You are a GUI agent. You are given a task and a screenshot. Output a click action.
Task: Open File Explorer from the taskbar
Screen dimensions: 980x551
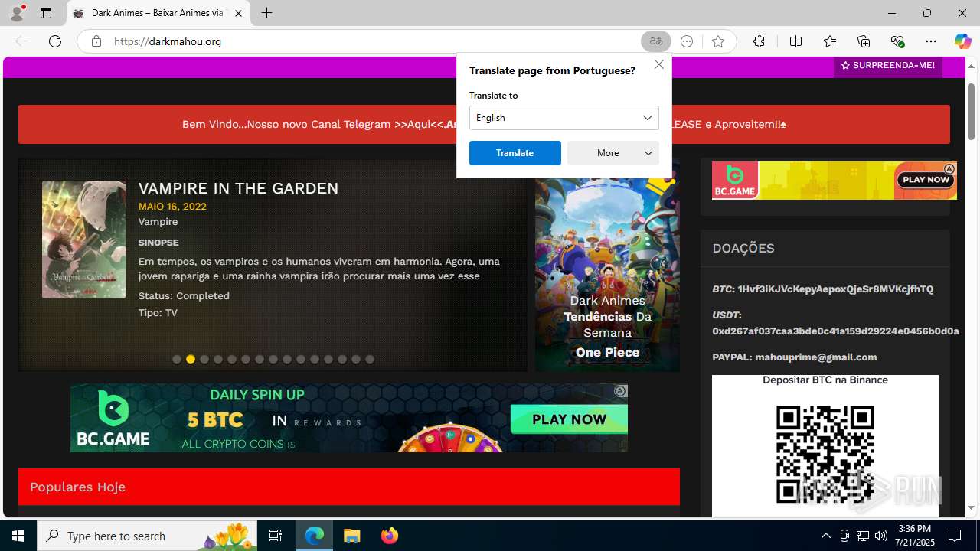351,536
